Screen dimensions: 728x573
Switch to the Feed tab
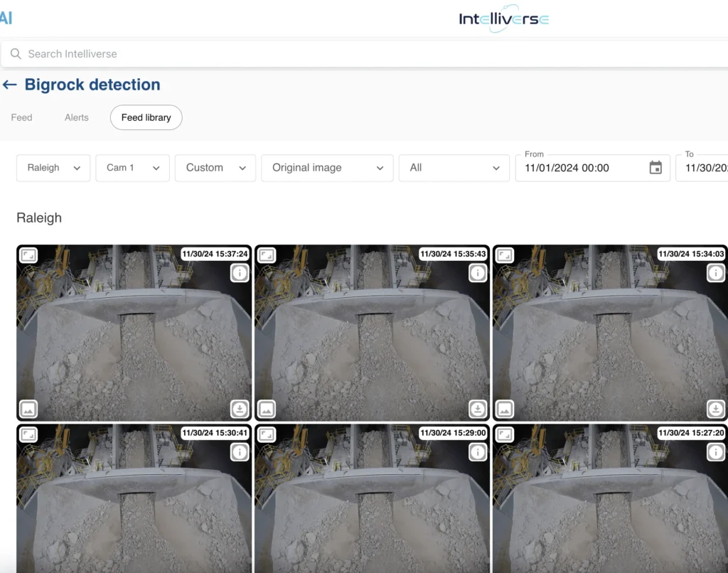click(x=21, y=117)
